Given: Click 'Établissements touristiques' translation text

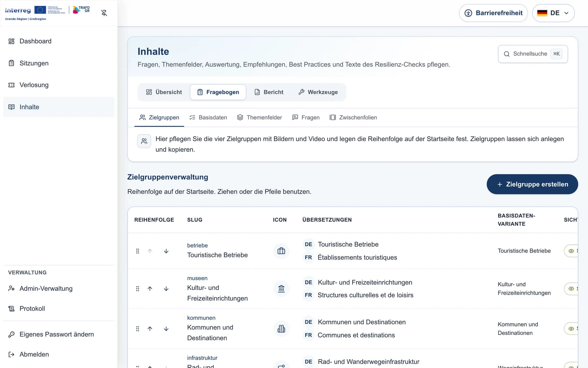Looking at the screenshot, I should coord(357,257).
